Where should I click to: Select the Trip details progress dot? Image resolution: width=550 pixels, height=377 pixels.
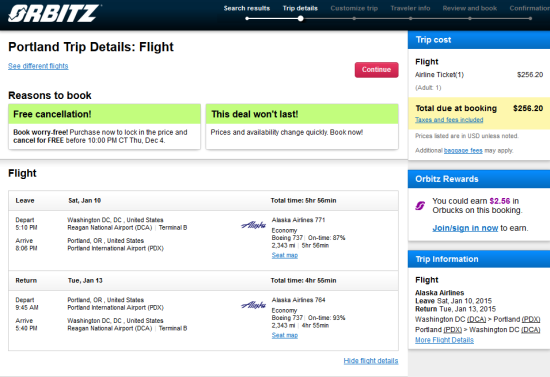(x=301, y=19)
